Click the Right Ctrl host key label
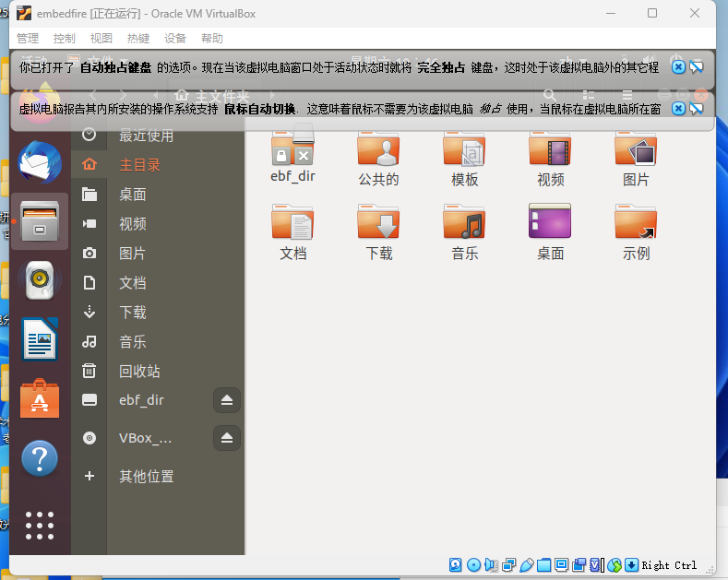728x580 pixels. click(x=669, y=565)
